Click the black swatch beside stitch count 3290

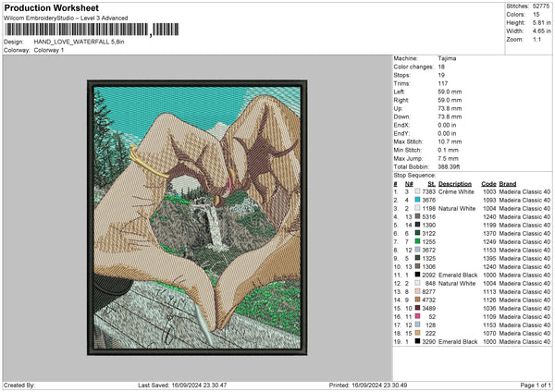tap(418, 341)
